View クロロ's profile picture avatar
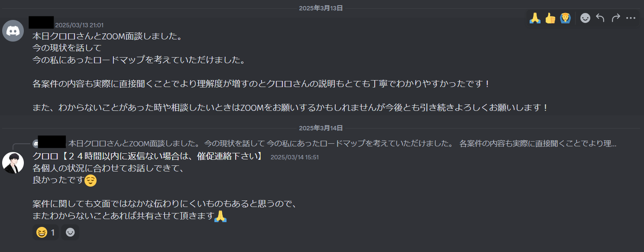The width and height of the screenshot is (644, 252). [x=13, y=163]
